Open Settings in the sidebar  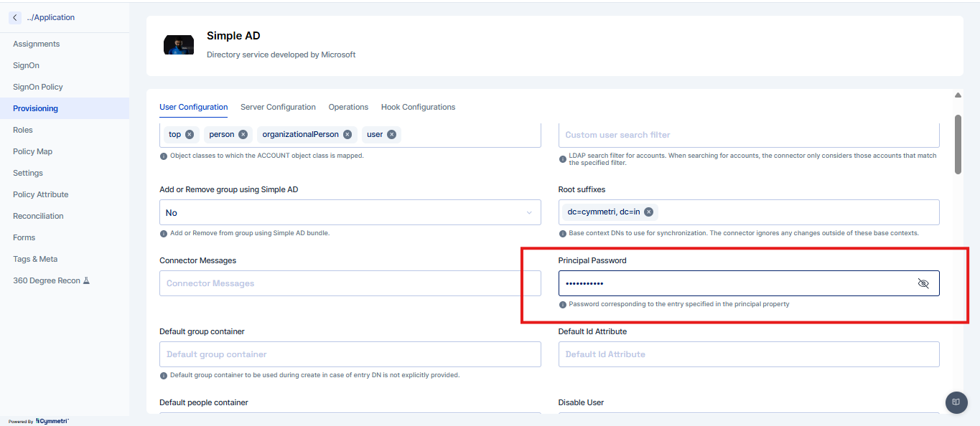coord(65,173)
